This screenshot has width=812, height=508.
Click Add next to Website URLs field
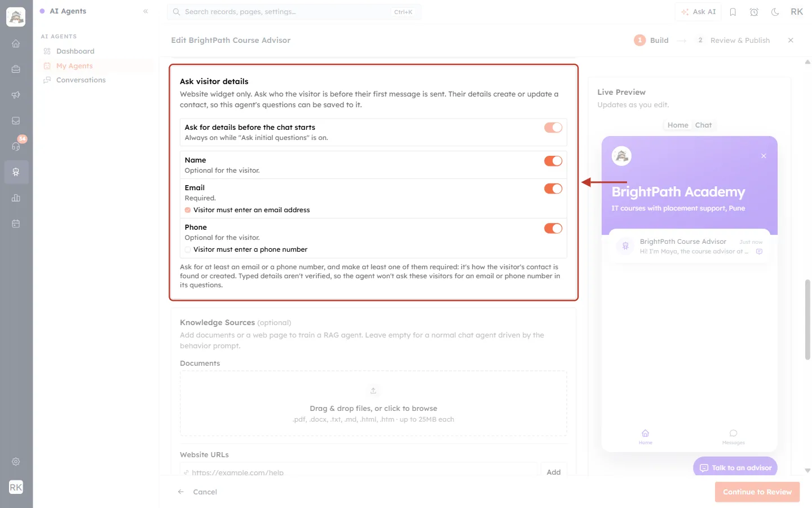coord(554,472)
